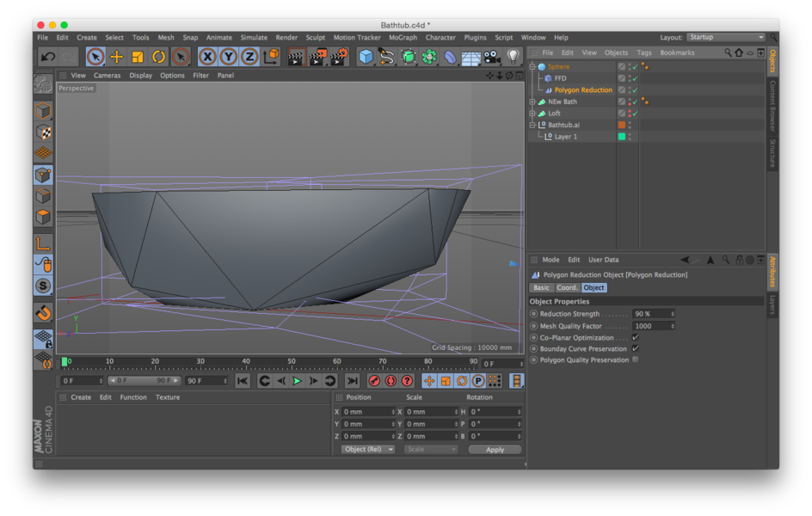Toggle the X axis lock
812x516 pixels.
coord(207,57)
